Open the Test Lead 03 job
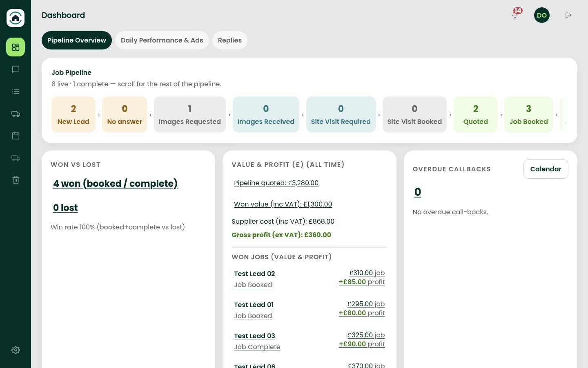 [x=254, y=336]
